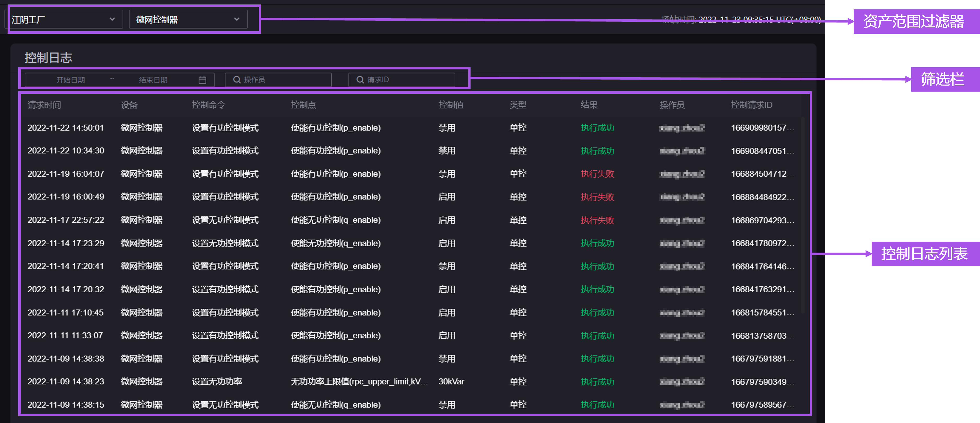980x423 pixels.
Task: Click the search icon in 请求ID field
Action: click(360, 80)
